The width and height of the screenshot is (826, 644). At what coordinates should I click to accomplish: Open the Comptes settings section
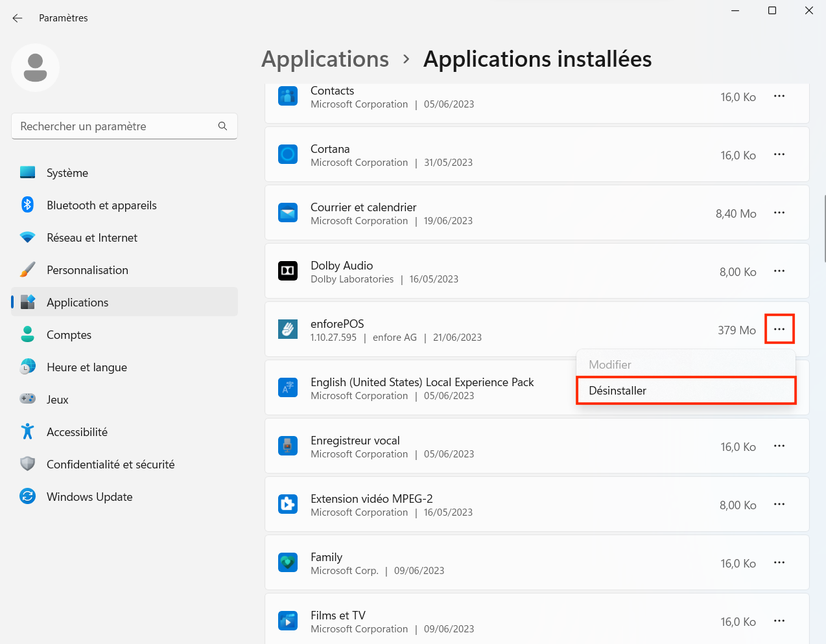[x=124, y=334]
